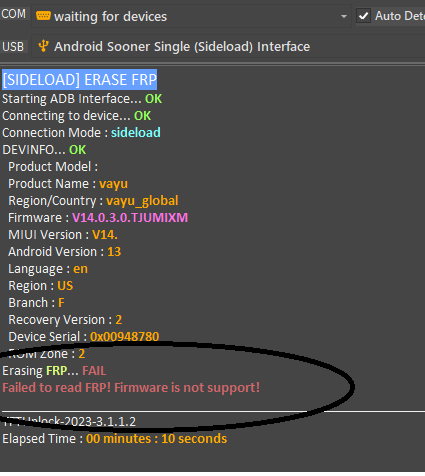Click the COM port connector icon
Image resolution: width=425 pixels, height=476 pixels.
click(x=43, y=15)
